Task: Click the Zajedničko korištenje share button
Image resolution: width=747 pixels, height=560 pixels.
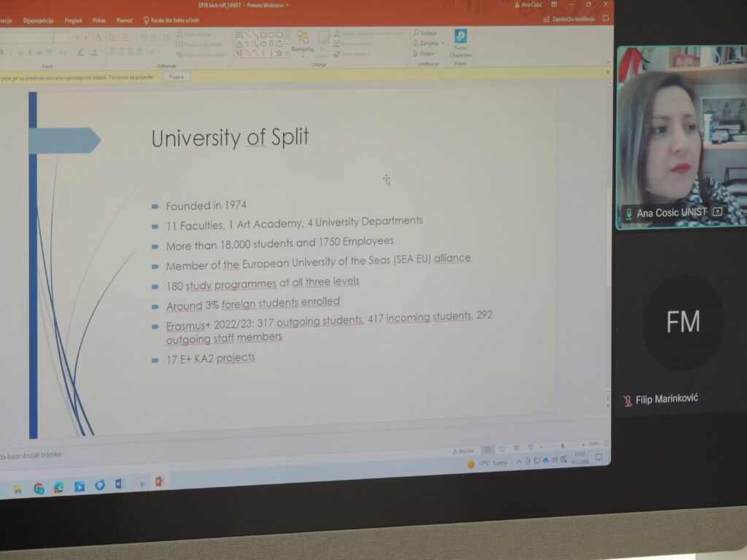Action: click(x=568, y=19)
